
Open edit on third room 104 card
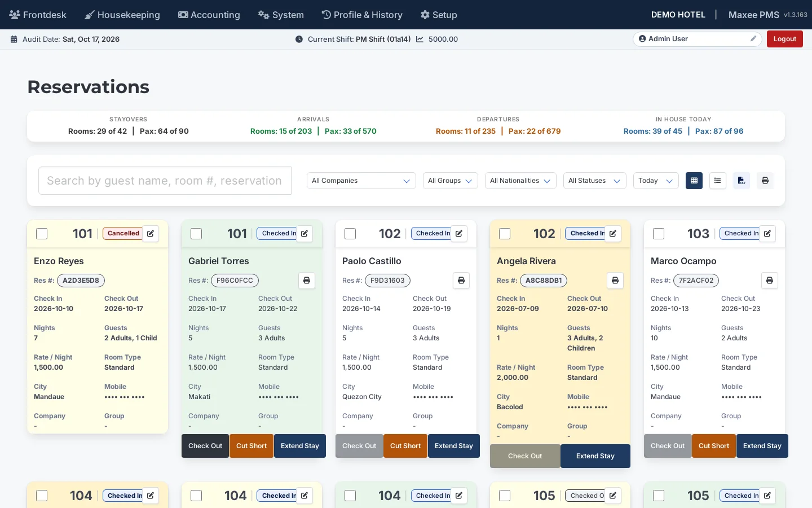click(459, 496)
